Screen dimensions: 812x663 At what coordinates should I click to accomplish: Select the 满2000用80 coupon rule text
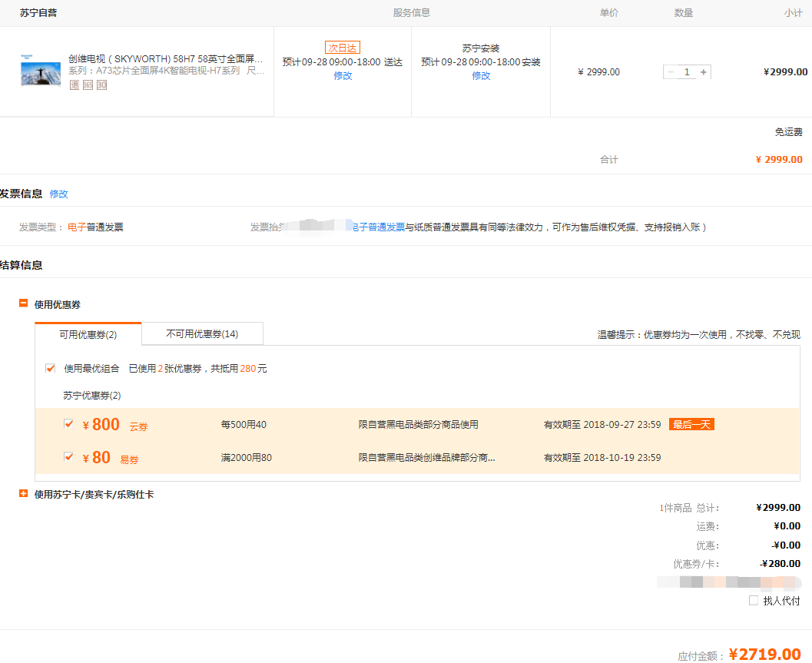pyautogui.click(x=246, y=458)
